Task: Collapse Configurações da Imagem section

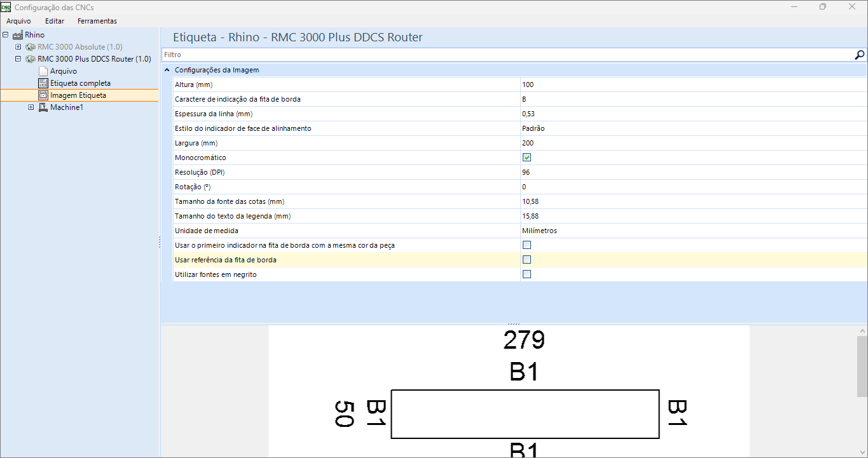Action: 167,70
